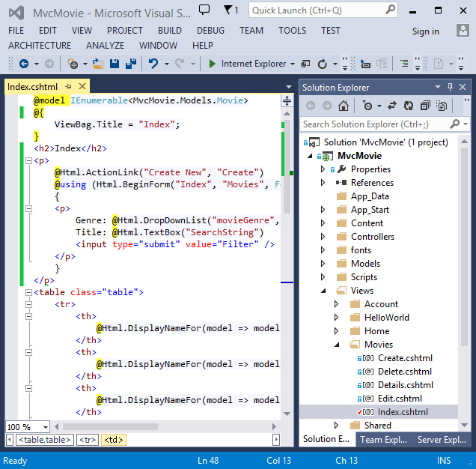
Task: Switch to the Team Explorer tab
Action: tap(383, 440)
